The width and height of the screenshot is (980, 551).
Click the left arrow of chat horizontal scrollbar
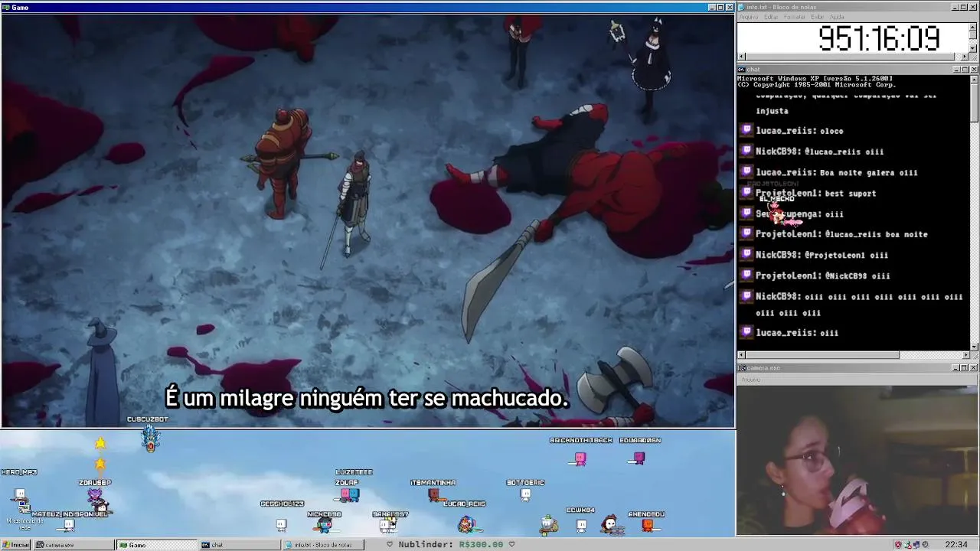coord(741,355)
